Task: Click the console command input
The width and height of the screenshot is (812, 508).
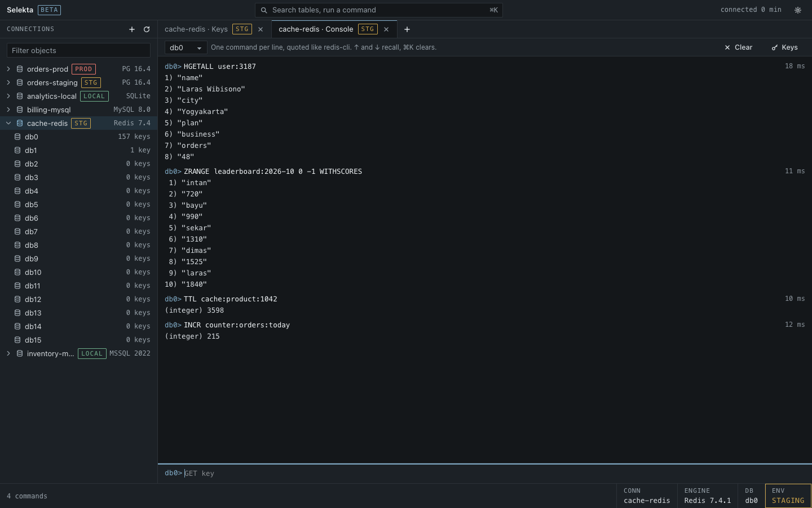Action: (485, 473)
